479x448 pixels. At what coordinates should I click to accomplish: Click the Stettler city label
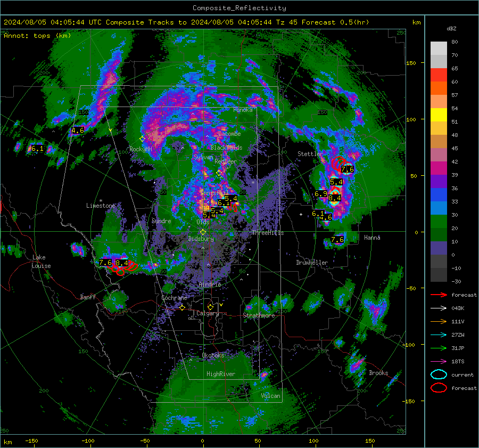(310, 154)
